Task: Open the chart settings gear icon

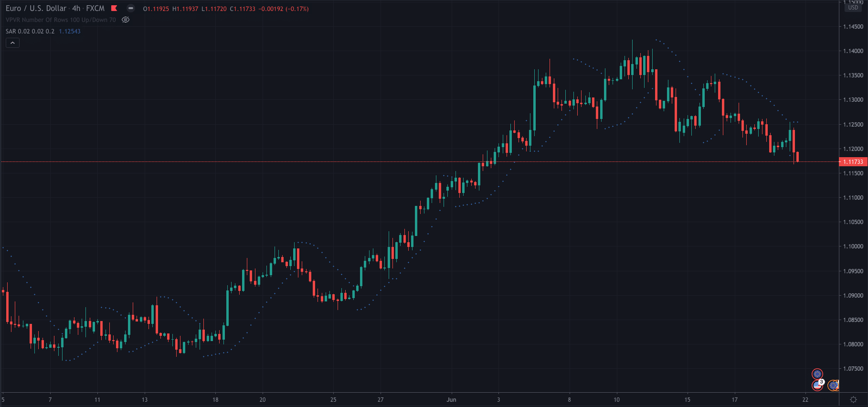Action: [x=854, y=399]
